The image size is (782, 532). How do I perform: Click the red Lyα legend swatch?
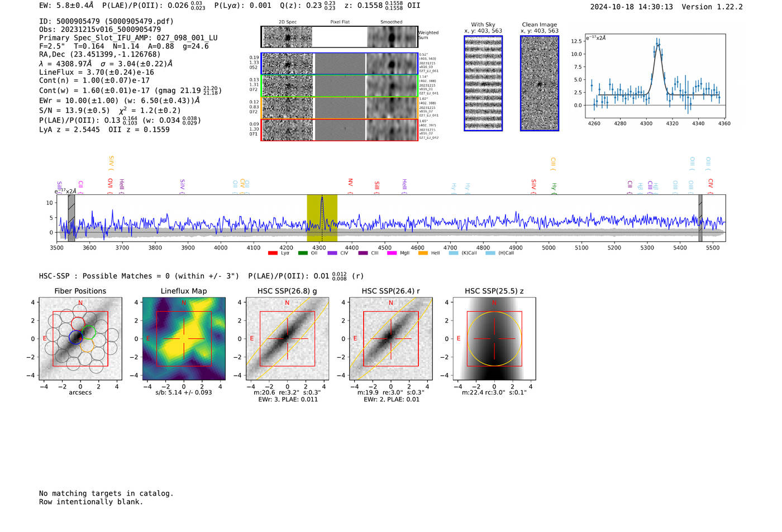pyautogui.click(x=273, y=253)
